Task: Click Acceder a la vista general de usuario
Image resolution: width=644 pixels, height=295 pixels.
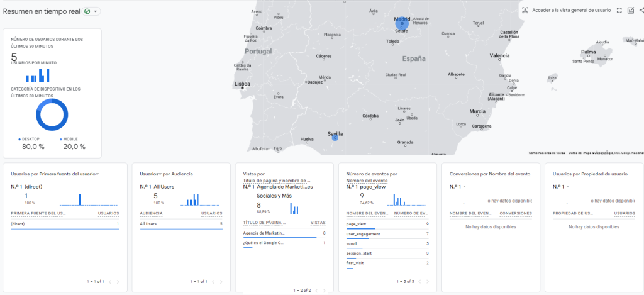Action: click(x=571, y=10)
